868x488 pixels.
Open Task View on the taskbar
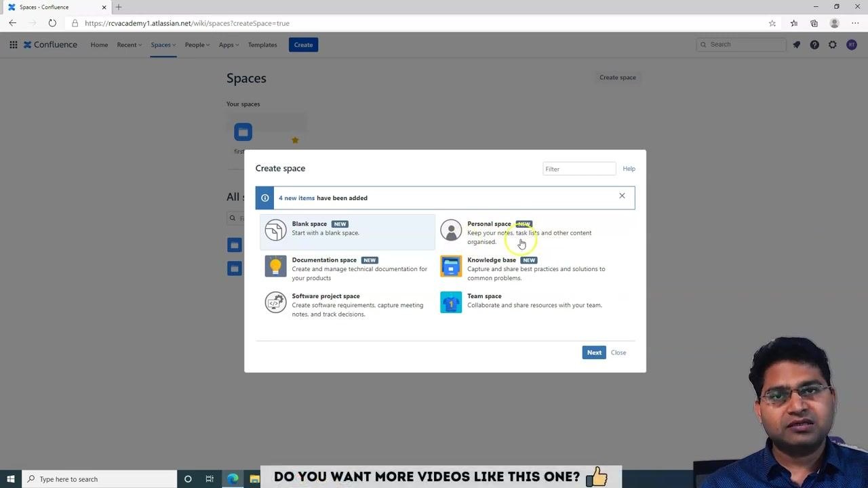210,479
